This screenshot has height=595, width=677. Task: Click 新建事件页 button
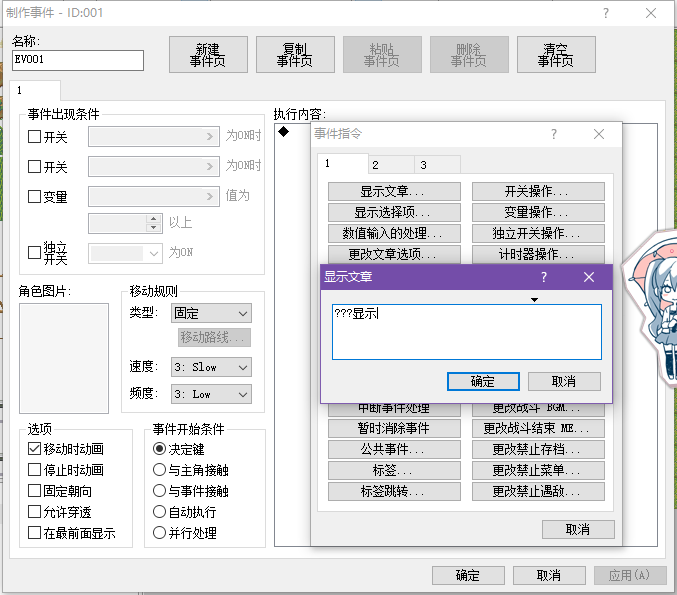pos(208,54)
